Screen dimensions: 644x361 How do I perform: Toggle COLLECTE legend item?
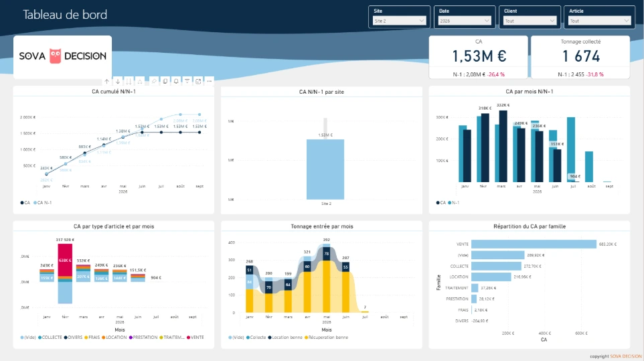click(x=50, y=338)
